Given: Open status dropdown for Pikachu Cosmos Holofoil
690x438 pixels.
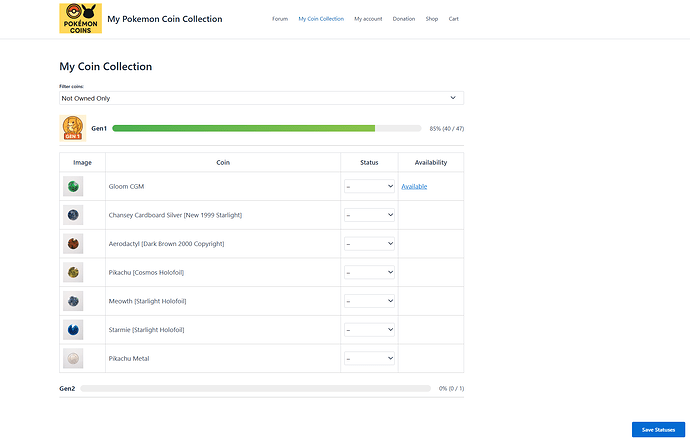Looking at the screenshot, I should 369,272.
